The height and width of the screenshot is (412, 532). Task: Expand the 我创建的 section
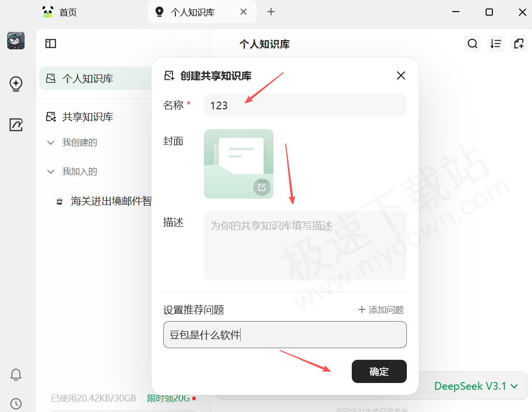(51, 143)
